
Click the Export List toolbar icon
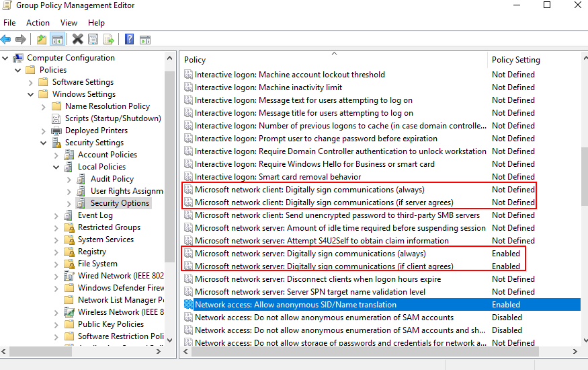click(108, 39)
